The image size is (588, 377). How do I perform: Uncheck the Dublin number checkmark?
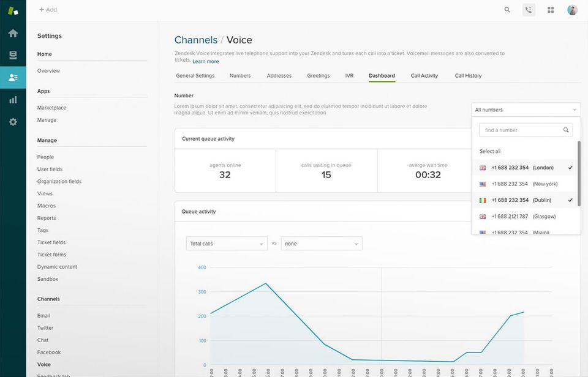[570, 200]
